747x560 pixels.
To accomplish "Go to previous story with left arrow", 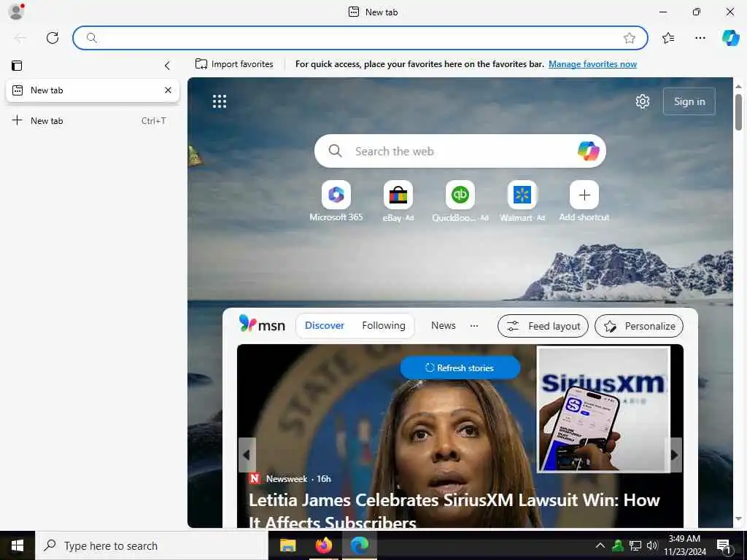I will (x=247, y=455).
